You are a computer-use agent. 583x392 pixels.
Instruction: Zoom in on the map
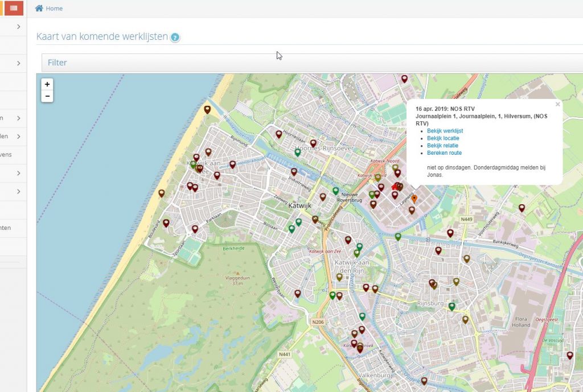[47, 84]
